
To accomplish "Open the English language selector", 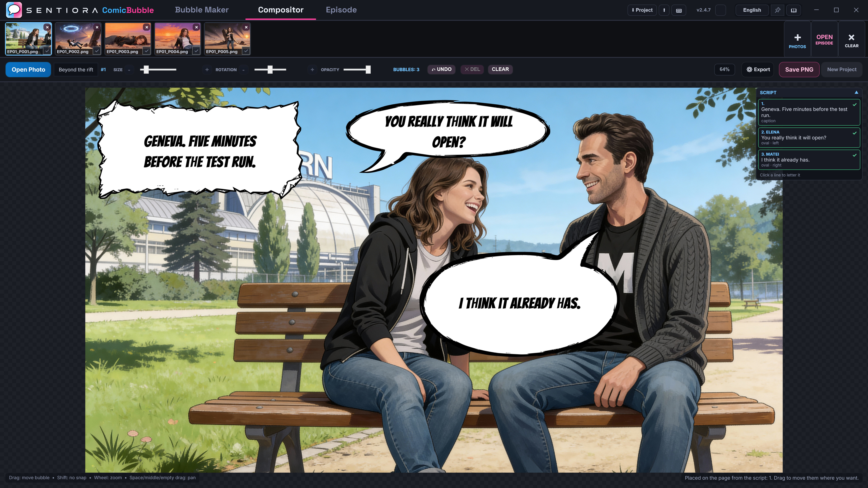I will [752, 10].
